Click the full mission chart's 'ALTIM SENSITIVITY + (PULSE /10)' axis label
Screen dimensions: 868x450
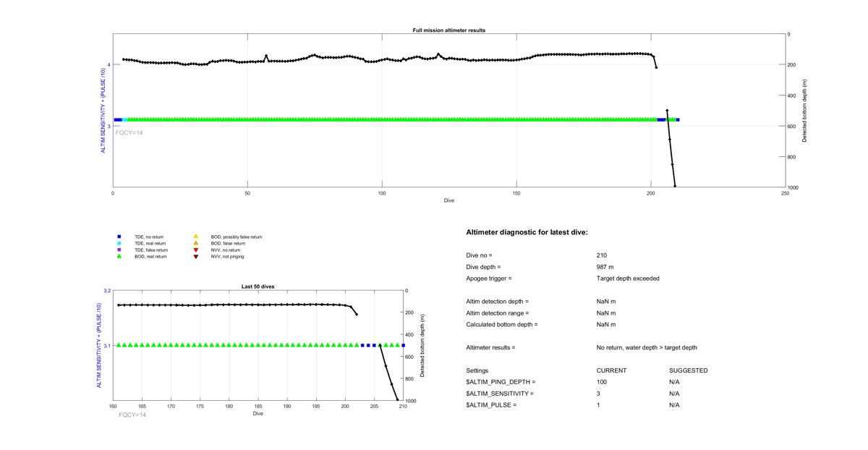point(103,111)
